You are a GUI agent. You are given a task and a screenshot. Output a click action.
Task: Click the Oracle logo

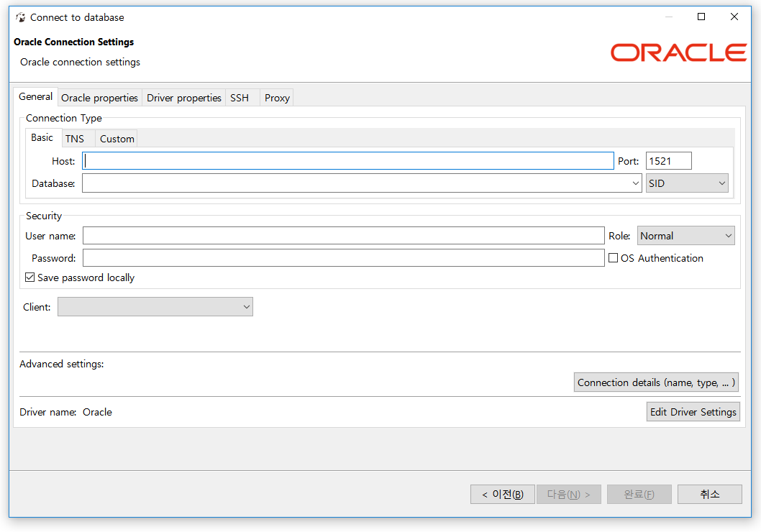pos(678,52)
